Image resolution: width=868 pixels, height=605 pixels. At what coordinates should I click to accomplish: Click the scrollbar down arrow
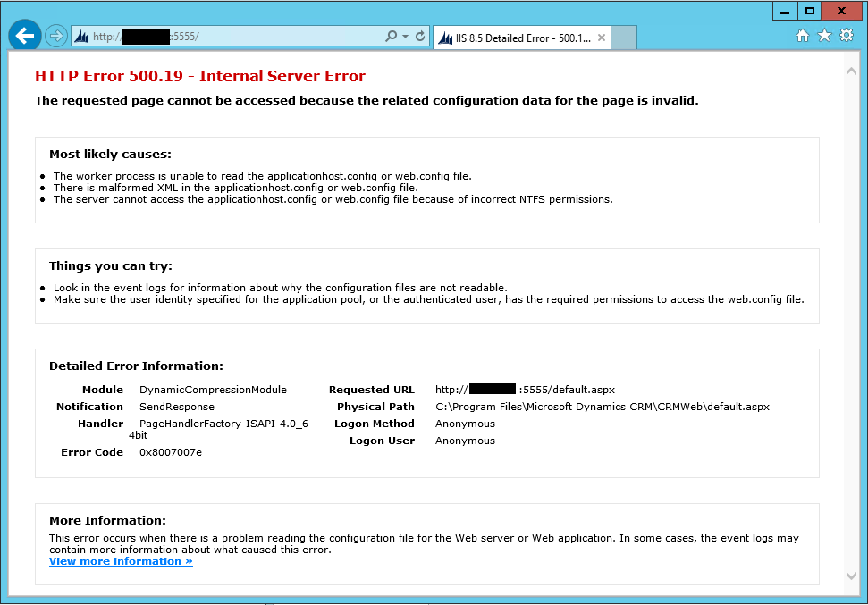coord(851,576)
